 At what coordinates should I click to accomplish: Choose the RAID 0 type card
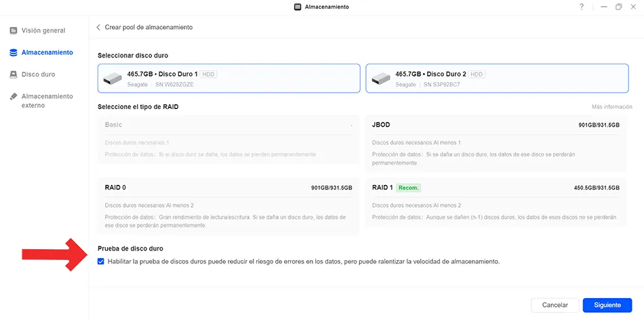228,207
